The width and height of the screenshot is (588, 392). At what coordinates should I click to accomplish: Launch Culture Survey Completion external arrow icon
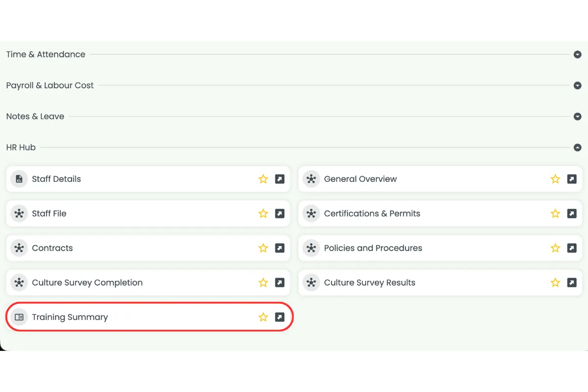tap(280, 283)
